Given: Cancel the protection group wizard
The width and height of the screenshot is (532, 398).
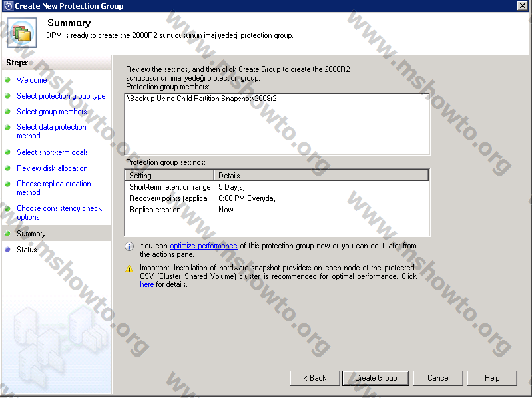Looking at the screenshot, I should tap(438, 378).
